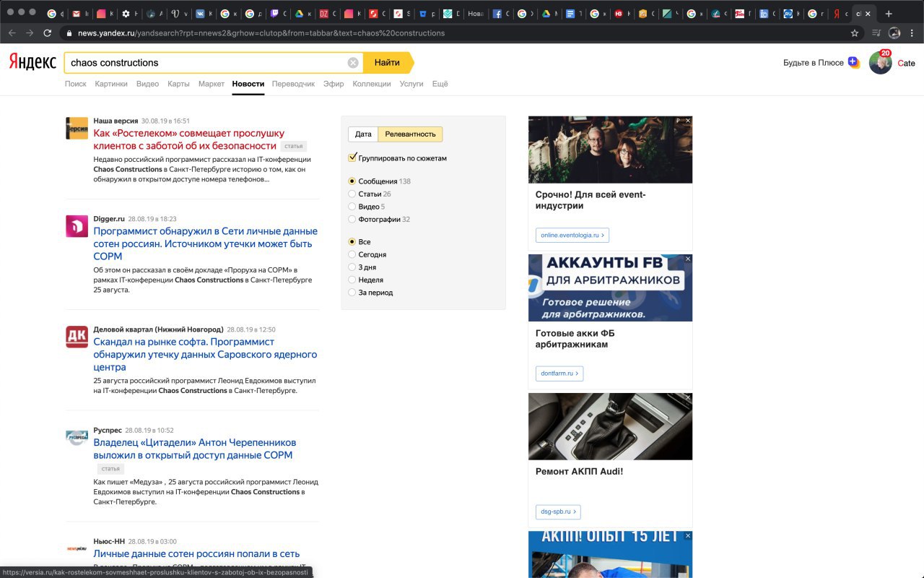
Task: Select the Неделя radio button
Action: click(x=352, y=280)
